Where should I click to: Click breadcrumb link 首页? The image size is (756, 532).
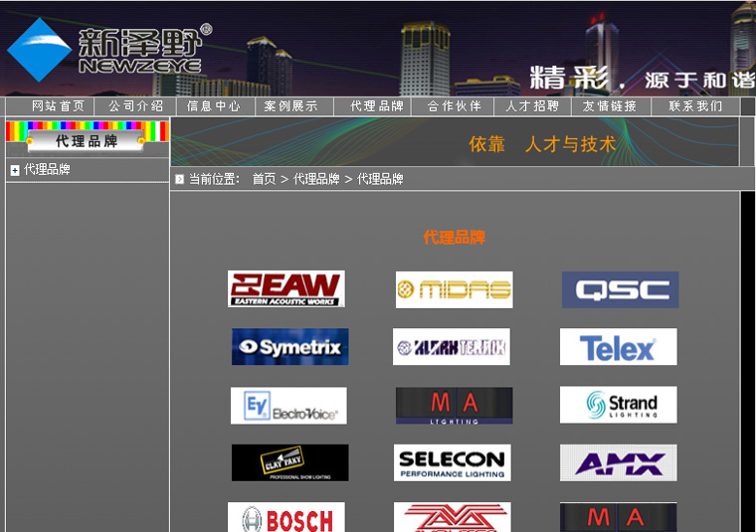coord(264,179)
